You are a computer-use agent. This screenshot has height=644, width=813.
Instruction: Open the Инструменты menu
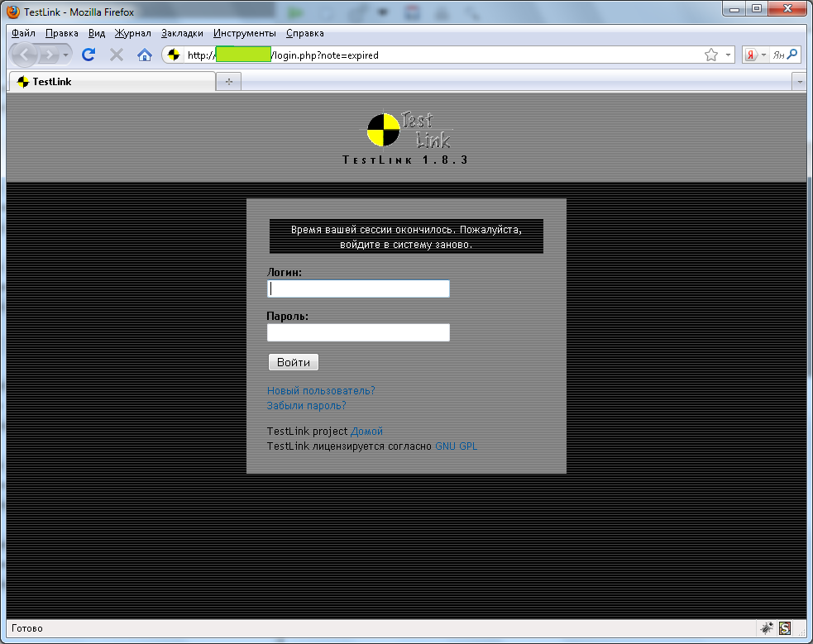point(244,33)
